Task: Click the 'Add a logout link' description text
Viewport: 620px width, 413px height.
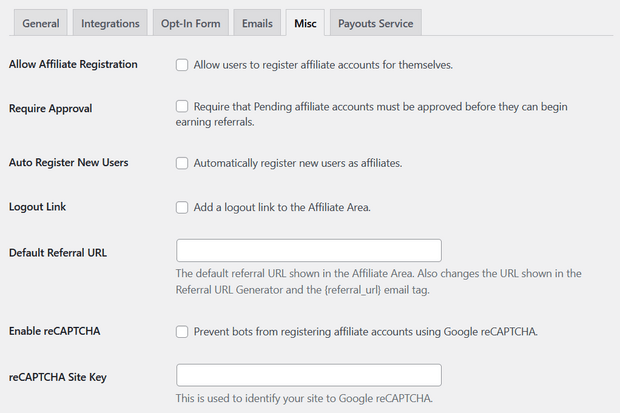Action: click(x=282, y=207)
